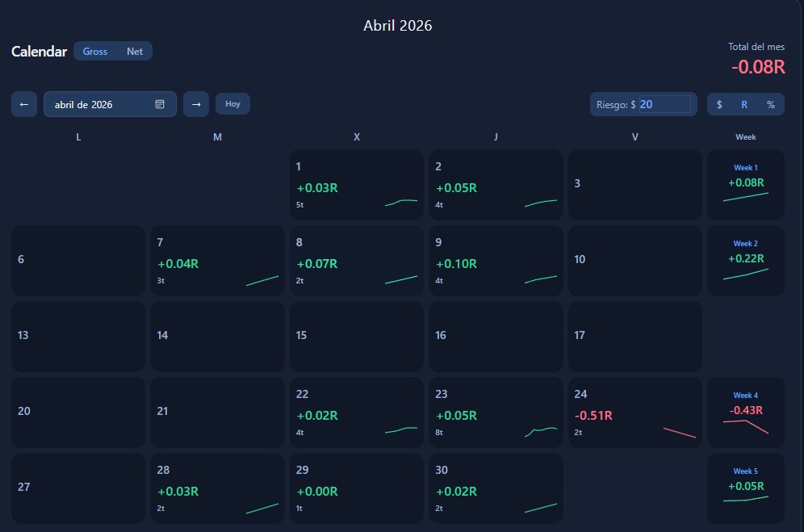The width and height of the screenshot is (804, 532).
Task: Open the abril de 2026 month field
Action: point(111,104)
